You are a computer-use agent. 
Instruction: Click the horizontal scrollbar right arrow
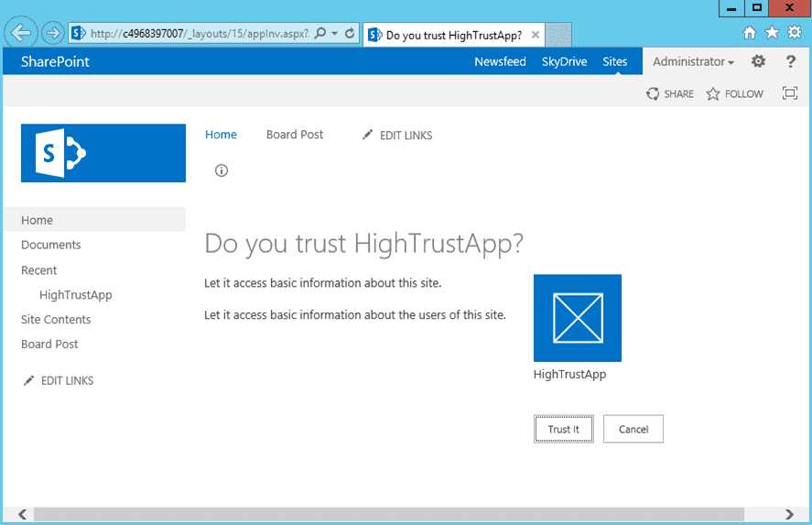pyautogui.click(x=789, y=514)
